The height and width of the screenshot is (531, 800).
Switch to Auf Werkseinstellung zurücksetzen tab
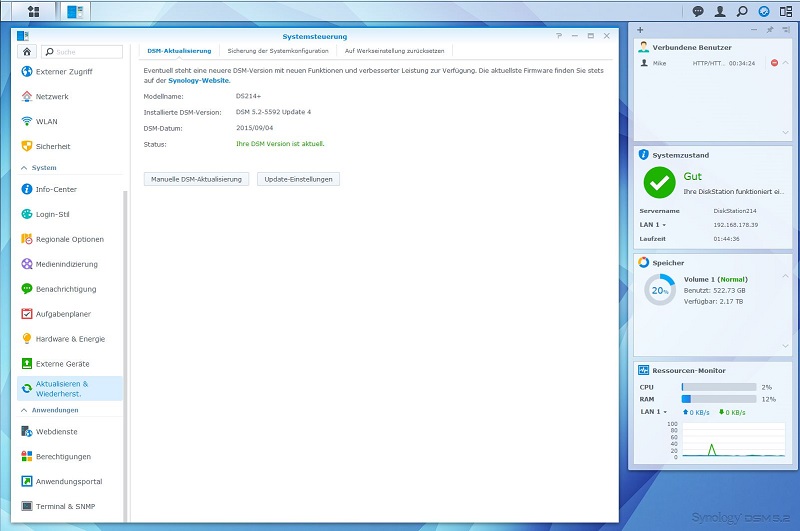coord(394,51)
